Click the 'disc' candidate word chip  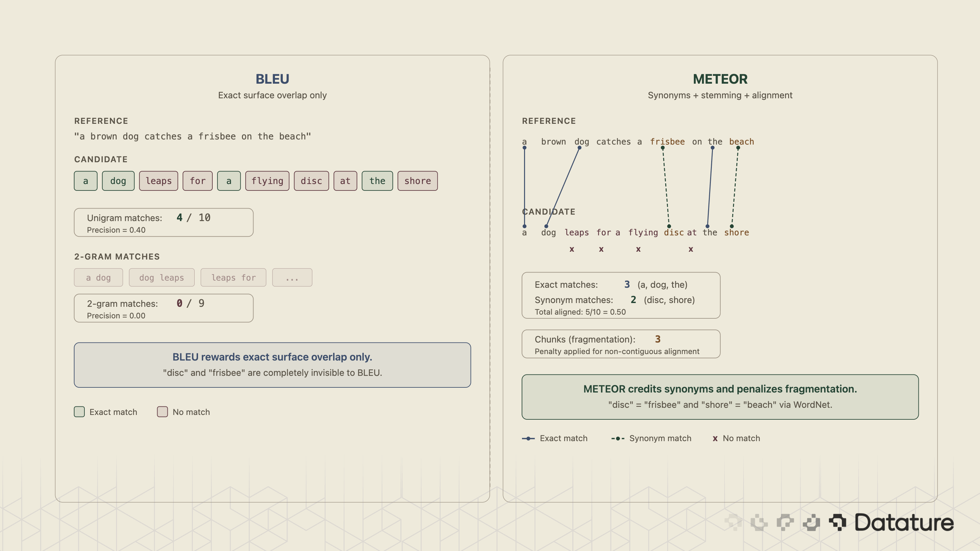311,181
